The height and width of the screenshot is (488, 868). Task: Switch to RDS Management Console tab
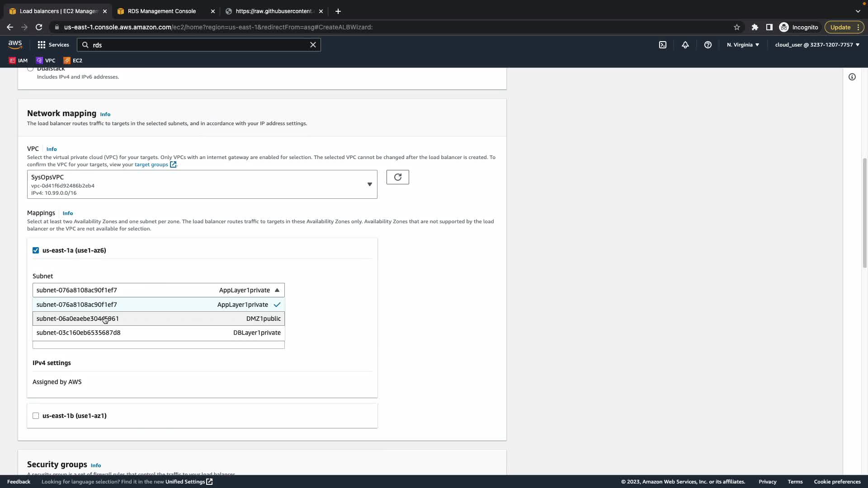[162, 11]
